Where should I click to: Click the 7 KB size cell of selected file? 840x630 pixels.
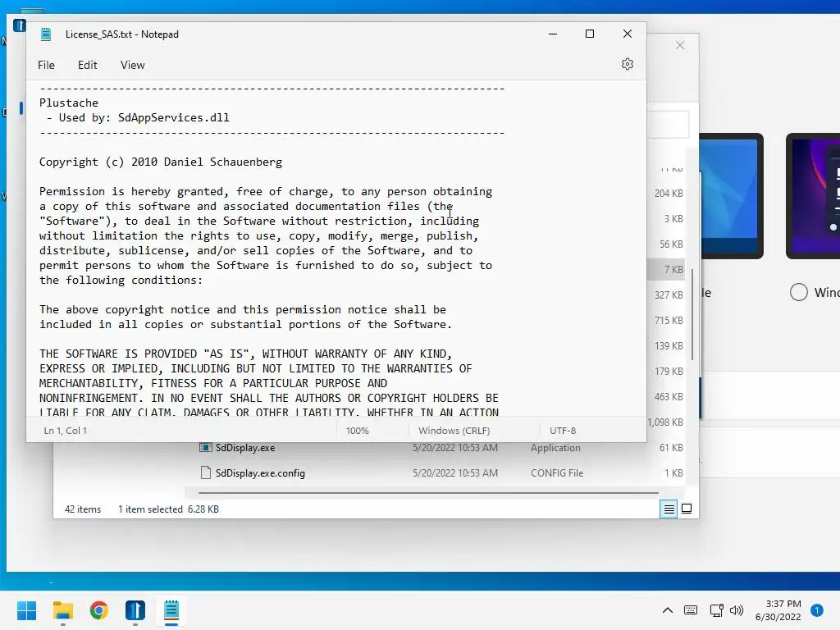(673, 269)
